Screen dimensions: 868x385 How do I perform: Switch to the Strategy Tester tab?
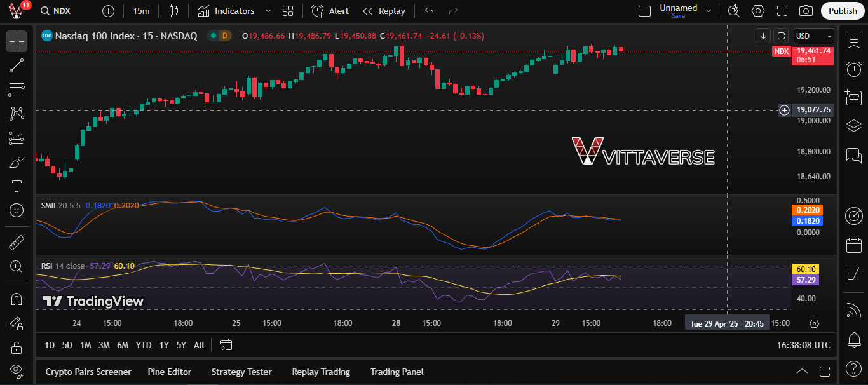point(241,372)
